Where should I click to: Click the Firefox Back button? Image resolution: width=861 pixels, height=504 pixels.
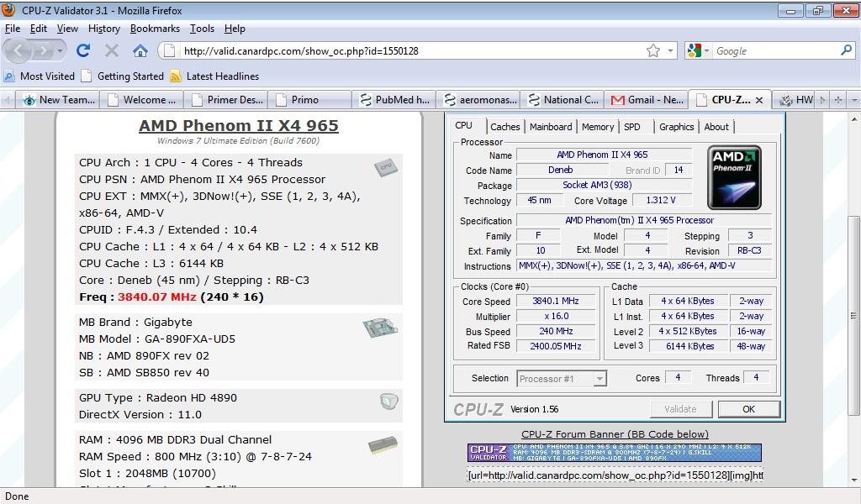pyautogui.click(x=18, y=51)
